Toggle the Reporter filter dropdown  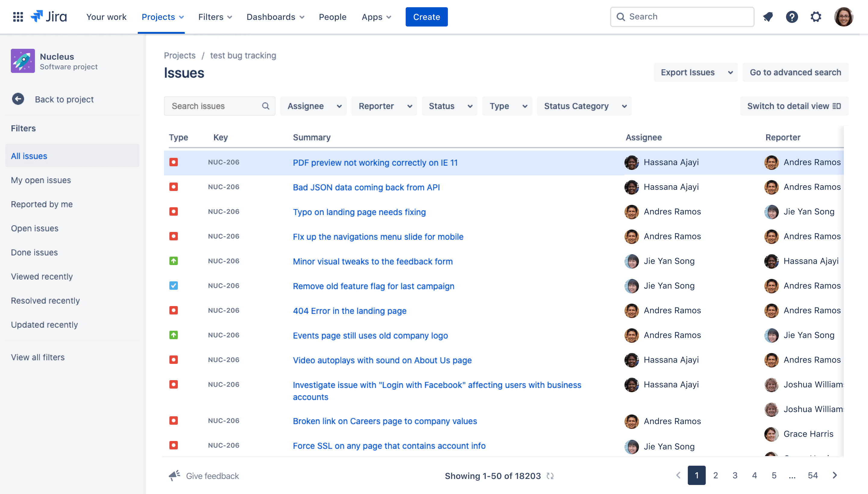tap(384, 106)
